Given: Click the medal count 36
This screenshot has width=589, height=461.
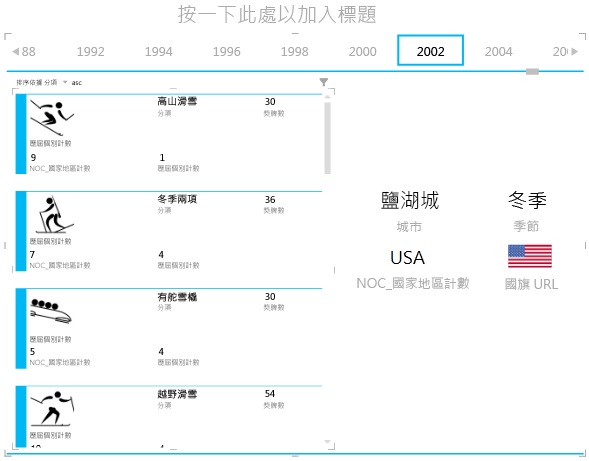Looking at the screenshot, I should pyautogui.click(x=270, y=199).
